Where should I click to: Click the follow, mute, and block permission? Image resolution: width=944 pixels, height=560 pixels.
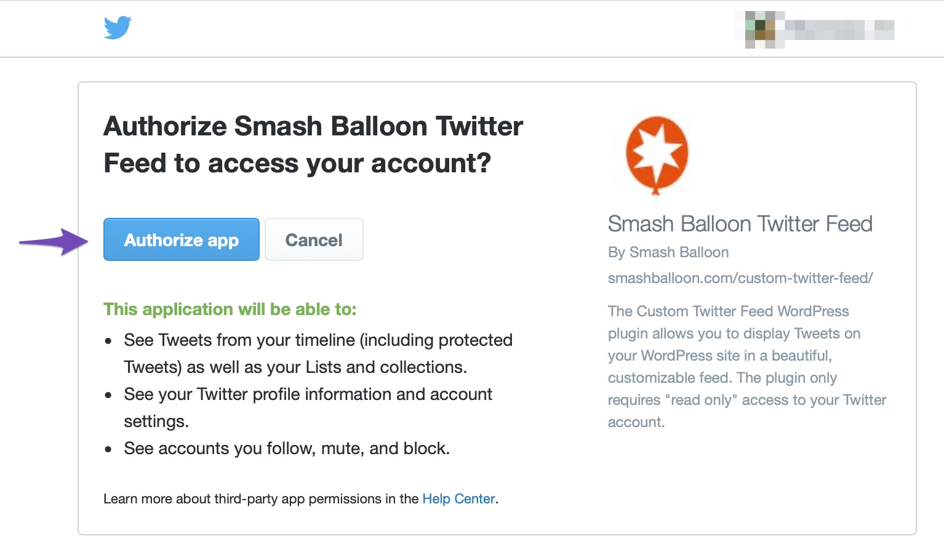(x=287, y=448)
